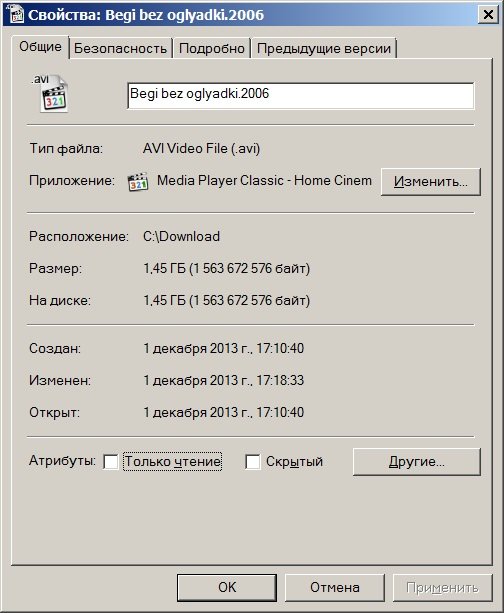Click the Применить button
504x613 pixels.
[442, 587]
